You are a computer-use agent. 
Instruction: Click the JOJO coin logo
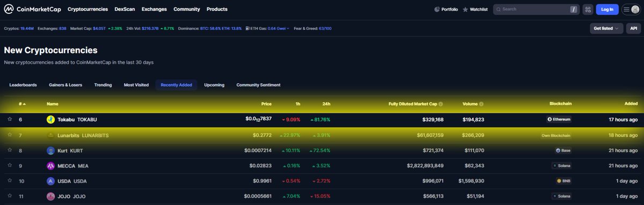point(50,196)
